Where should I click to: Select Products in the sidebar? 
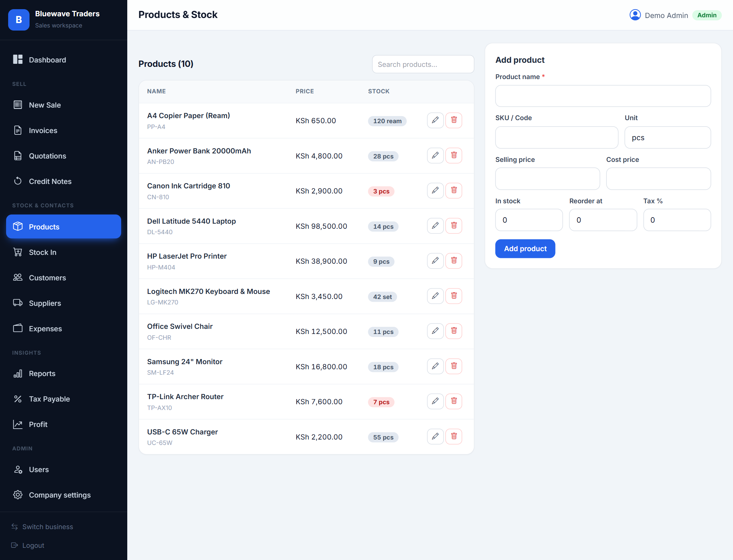pyautogui.click(x=63, y=226)
